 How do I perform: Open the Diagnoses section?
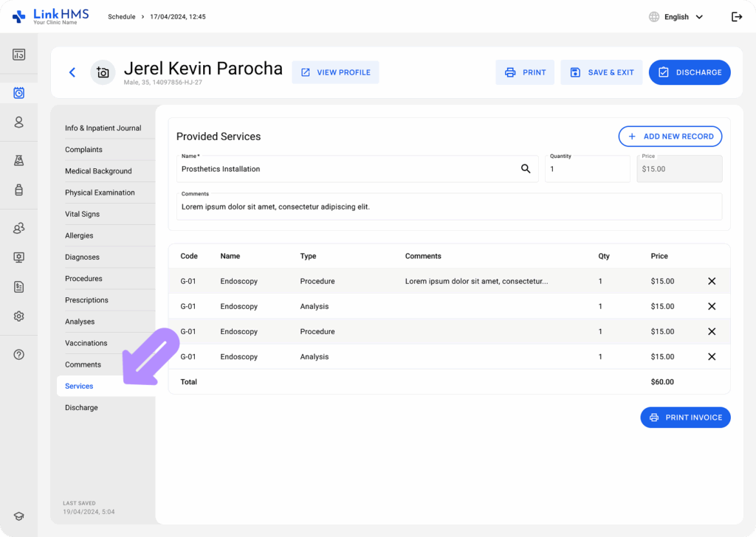point(83,257)
